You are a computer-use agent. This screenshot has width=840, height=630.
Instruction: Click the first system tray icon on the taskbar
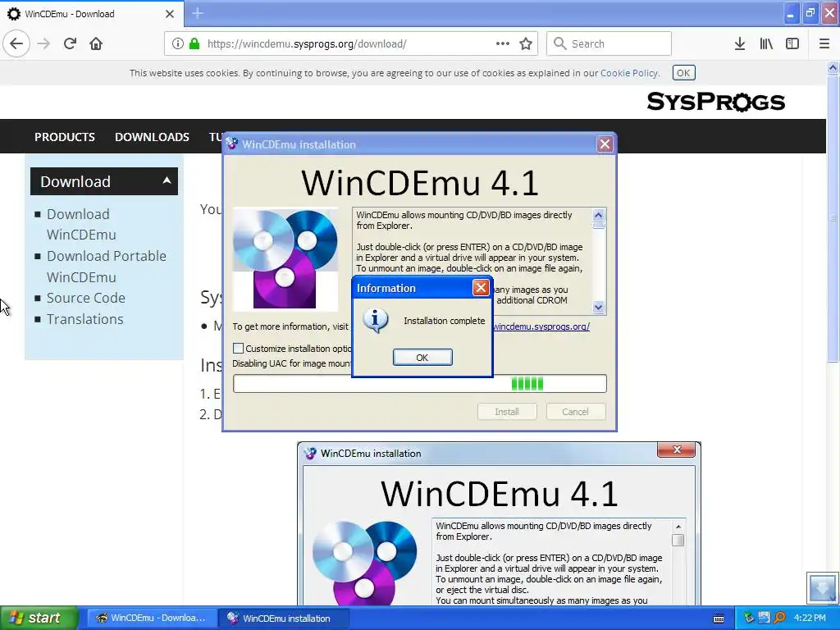tap(748, 618)
